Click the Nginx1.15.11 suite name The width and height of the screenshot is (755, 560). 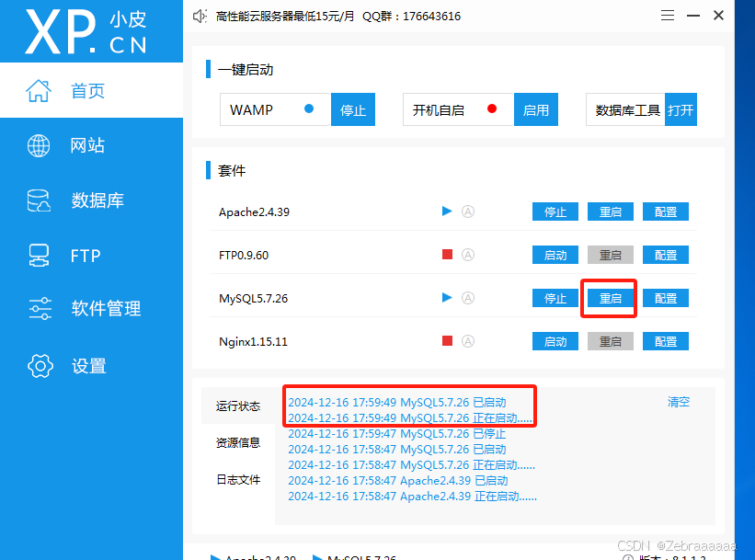tap(253, 341)
